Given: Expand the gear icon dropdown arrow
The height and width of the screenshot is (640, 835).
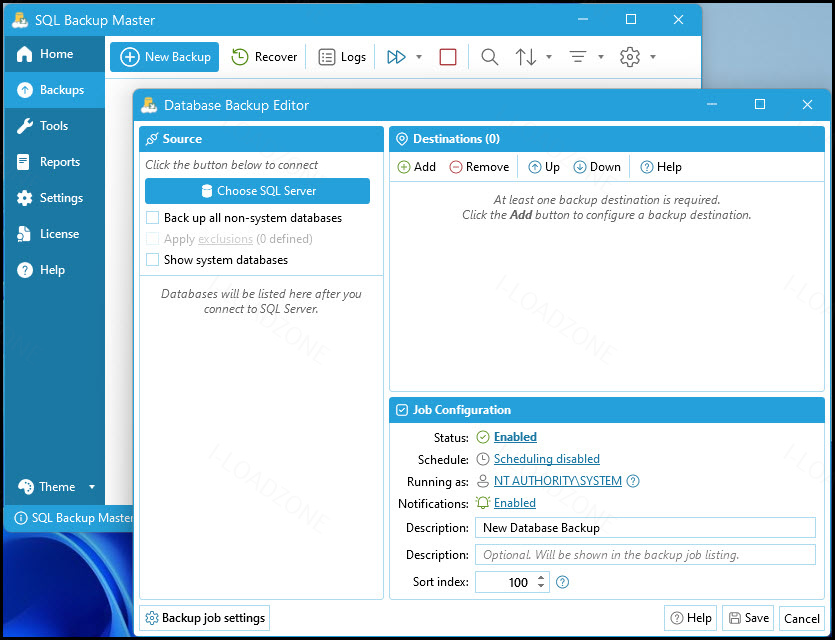Looking at the screenshot, I should (x=653, y=57).
